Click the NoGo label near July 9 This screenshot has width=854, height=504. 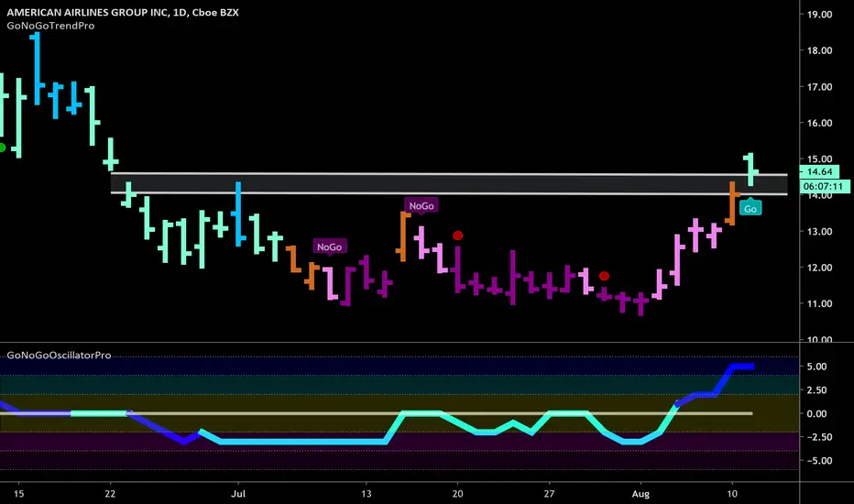[330, 247]
